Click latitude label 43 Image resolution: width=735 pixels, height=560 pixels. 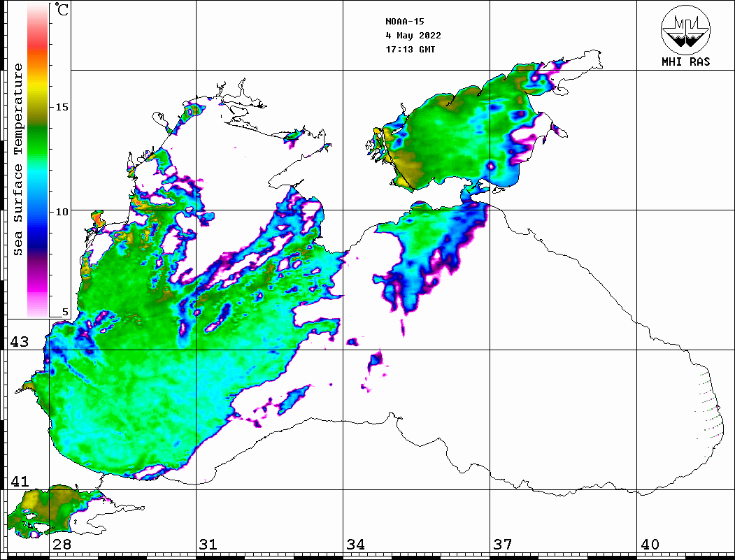20,342
